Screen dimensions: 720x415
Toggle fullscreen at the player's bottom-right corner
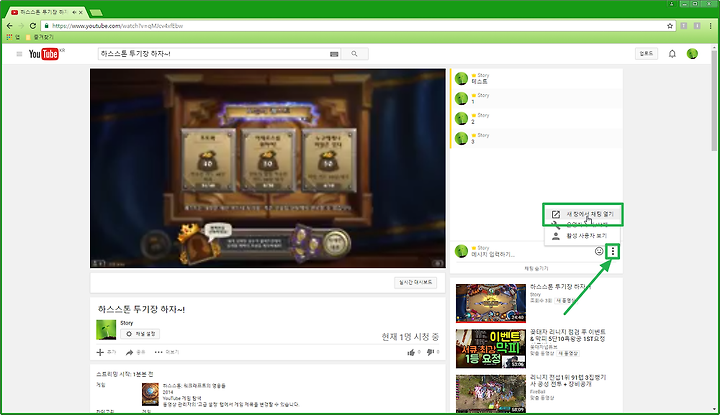pyautogui.click(x=438, y=263)
